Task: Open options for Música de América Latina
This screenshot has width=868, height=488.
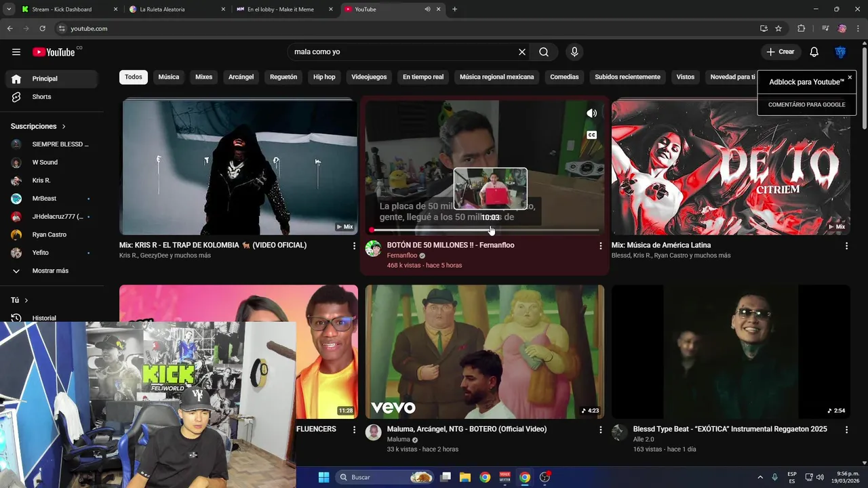Action: point(846,245)
